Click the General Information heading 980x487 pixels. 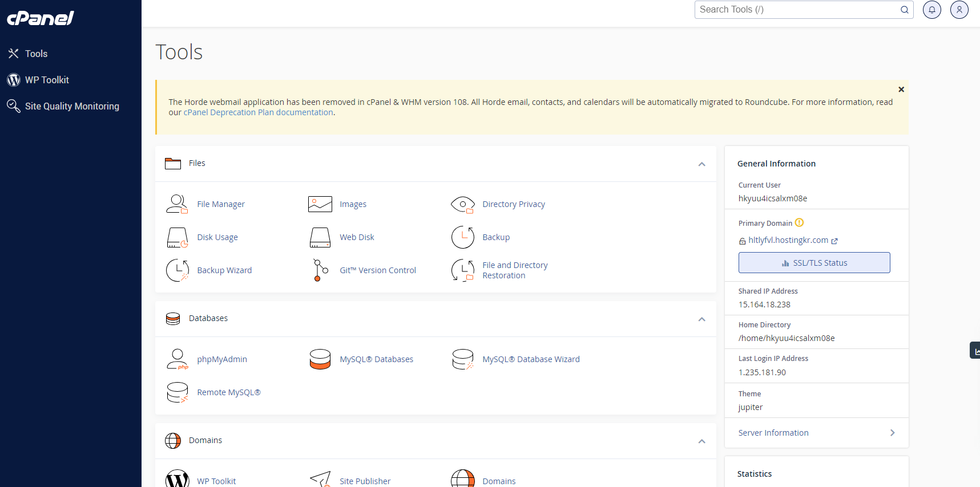coord(776,164)
